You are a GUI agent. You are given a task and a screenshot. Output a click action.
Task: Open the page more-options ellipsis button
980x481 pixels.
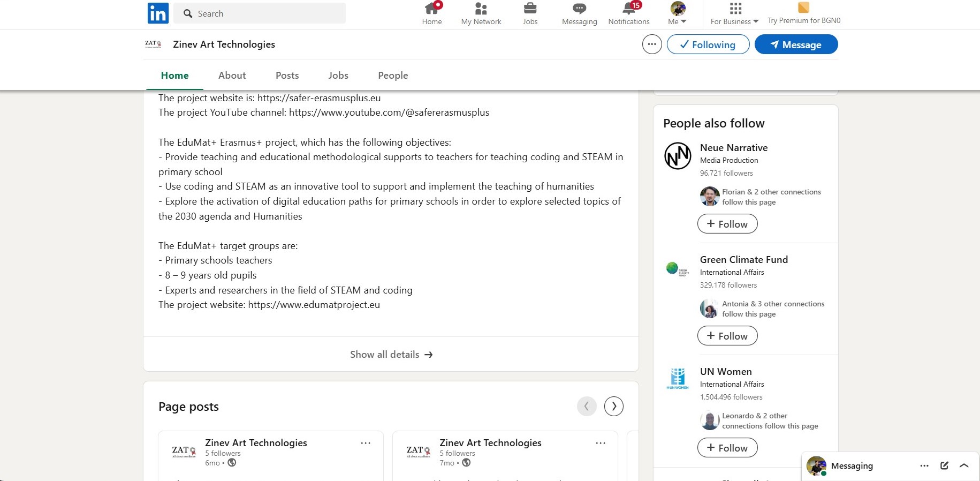[x=652, y=44]
